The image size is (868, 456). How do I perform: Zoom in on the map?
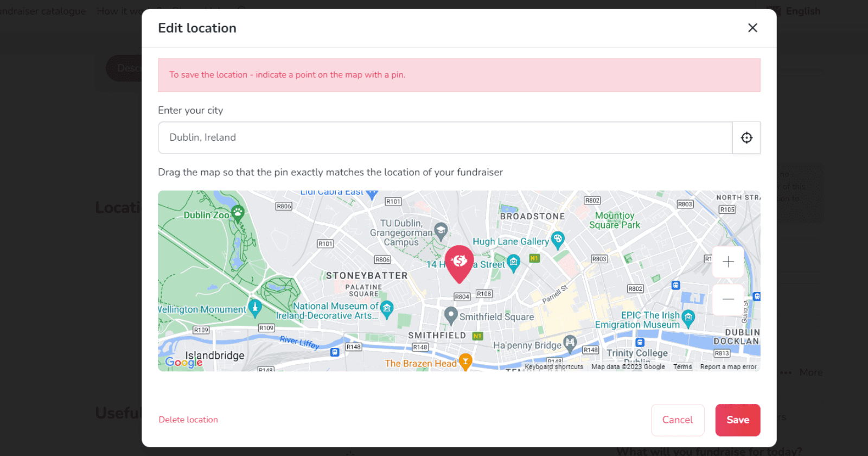point(728,262)
